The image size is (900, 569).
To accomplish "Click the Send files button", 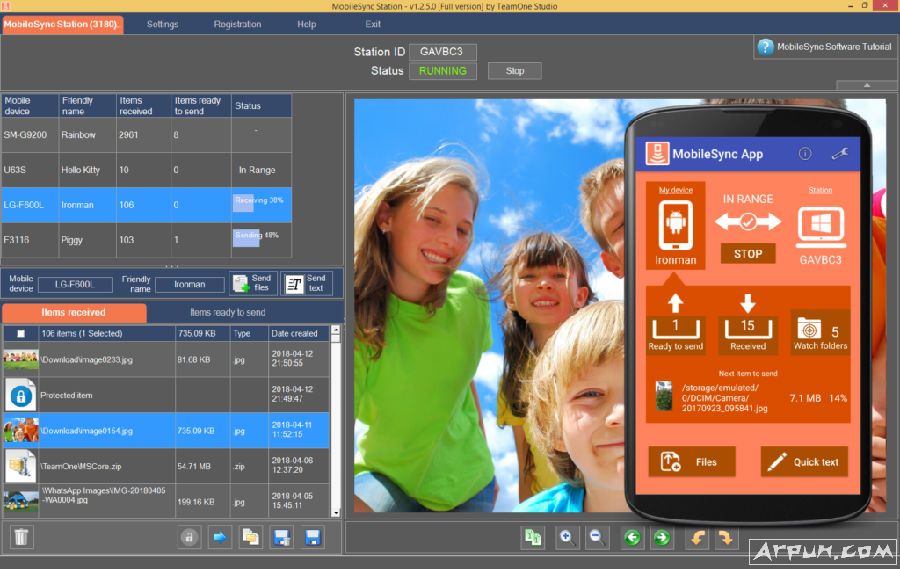I will 253,284.
